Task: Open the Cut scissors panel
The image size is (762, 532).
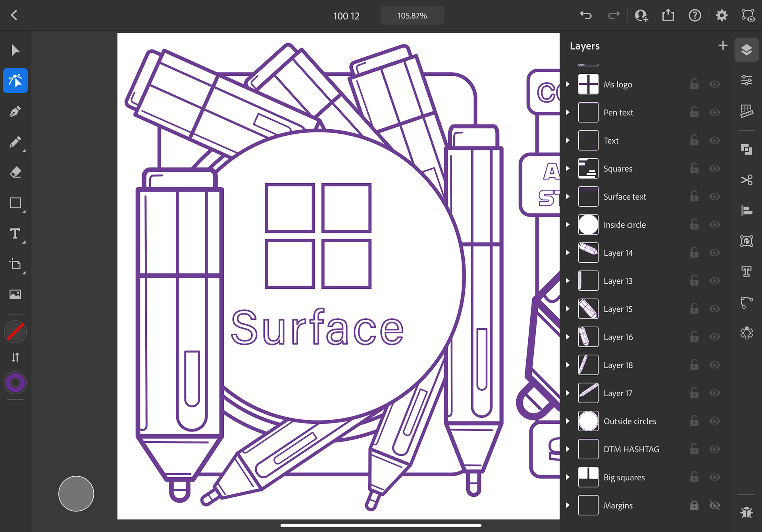Action: click(747, 180)
